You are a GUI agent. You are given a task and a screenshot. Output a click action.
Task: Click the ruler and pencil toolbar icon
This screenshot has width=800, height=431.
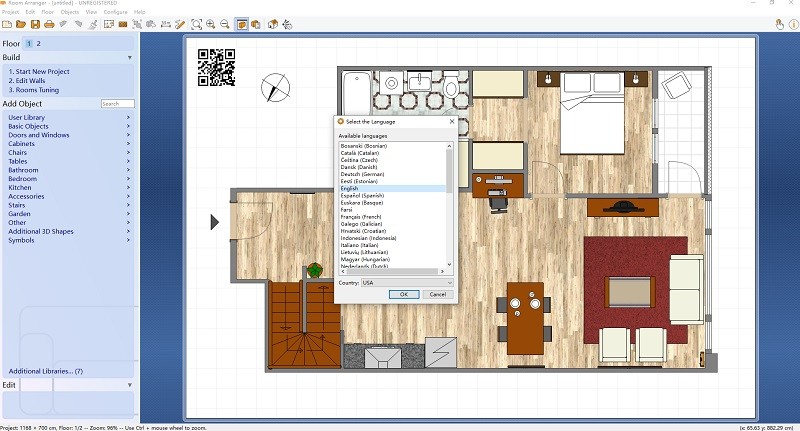(x=180, y=24)
